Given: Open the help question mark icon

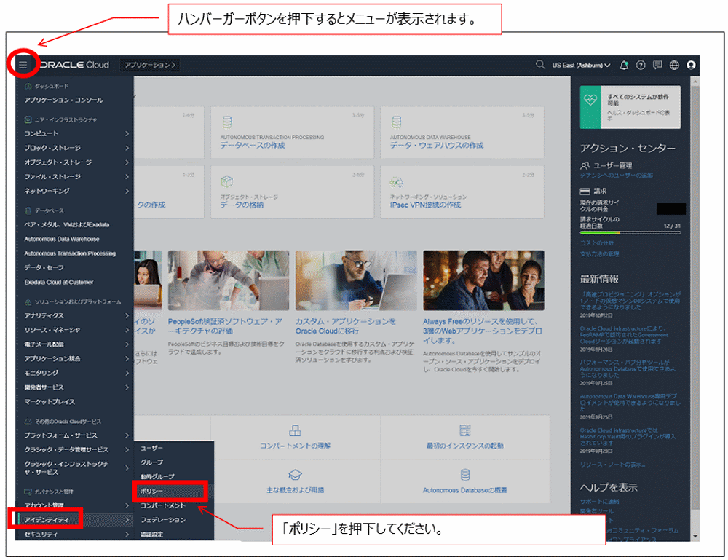Looking at the screenshot, I should point(641,65).
